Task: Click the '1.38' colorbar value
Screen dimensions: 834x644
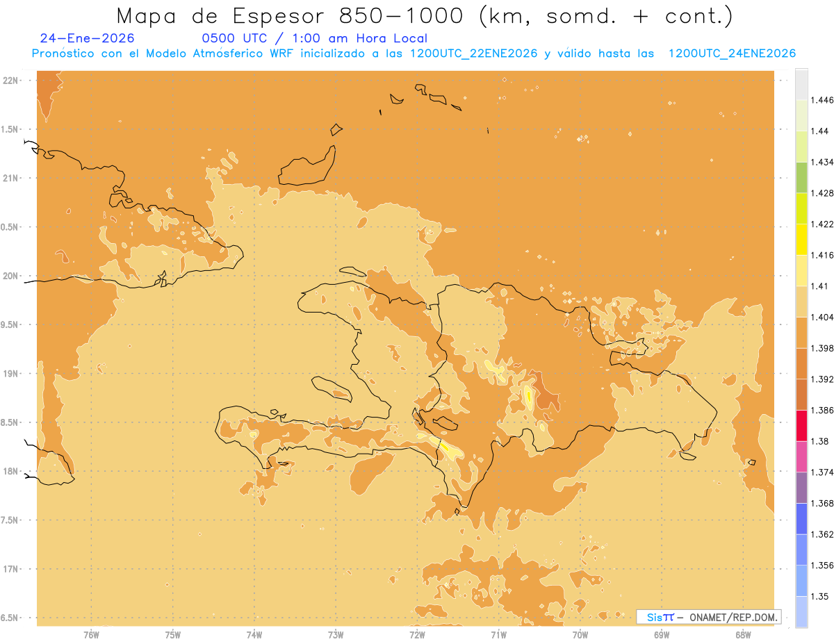Action: click(x=821, y=441)
